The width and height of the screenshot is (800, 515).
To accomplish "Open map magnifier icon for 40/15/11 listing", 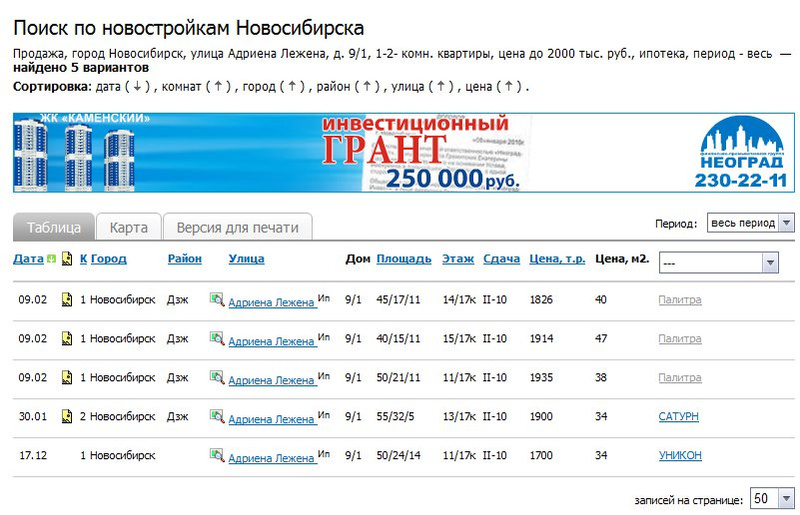I will coord(217,338).
